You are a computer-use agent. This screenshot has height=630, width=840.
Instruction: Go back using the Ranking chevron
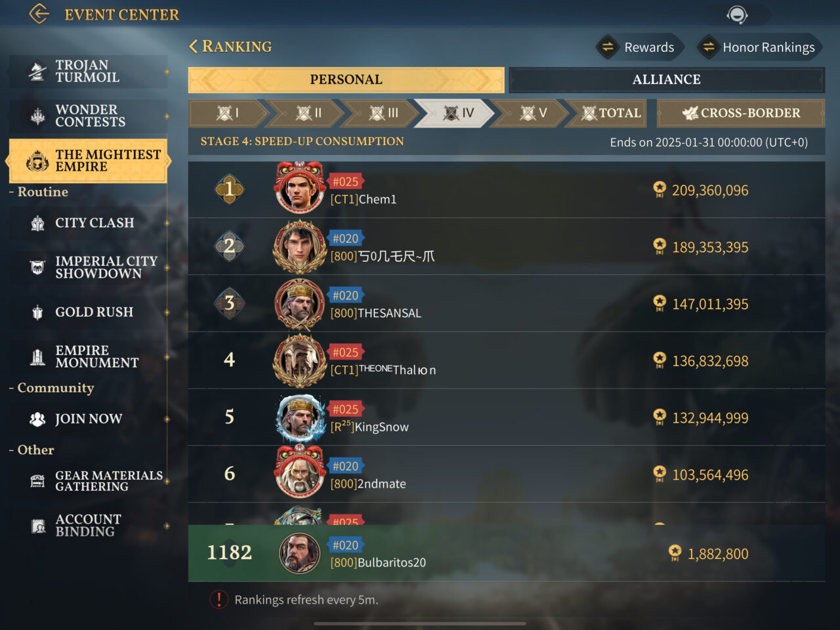coord(193,47)
